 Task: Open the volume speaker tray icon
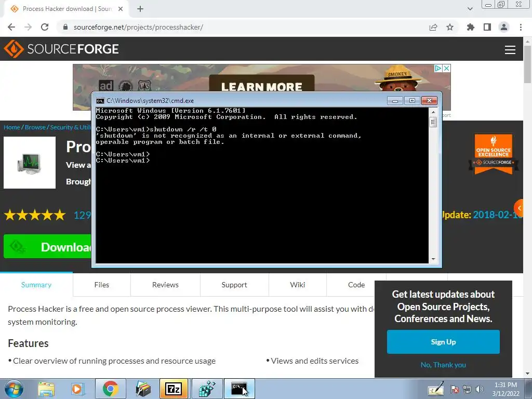click(480, 390)
